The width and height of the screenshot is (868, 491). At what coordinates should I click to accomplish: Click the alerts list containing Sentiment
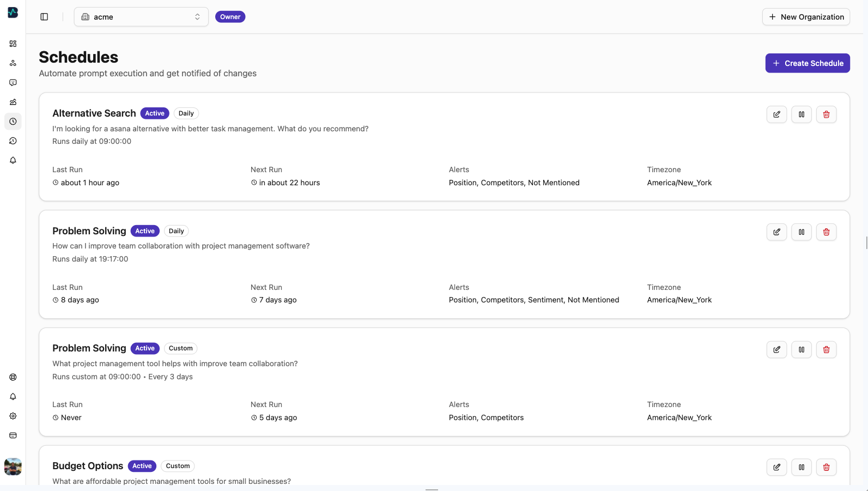(x=534, y=300)
